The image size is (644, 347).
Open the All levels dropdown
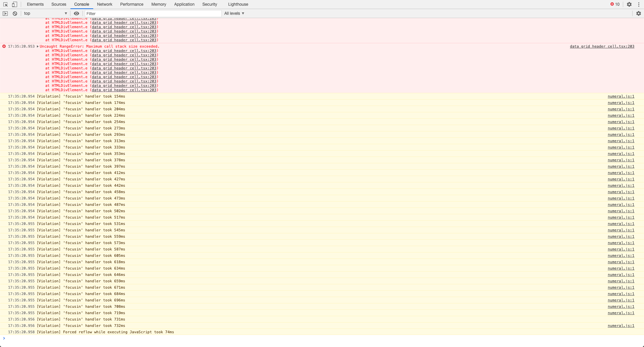point(234,13)
